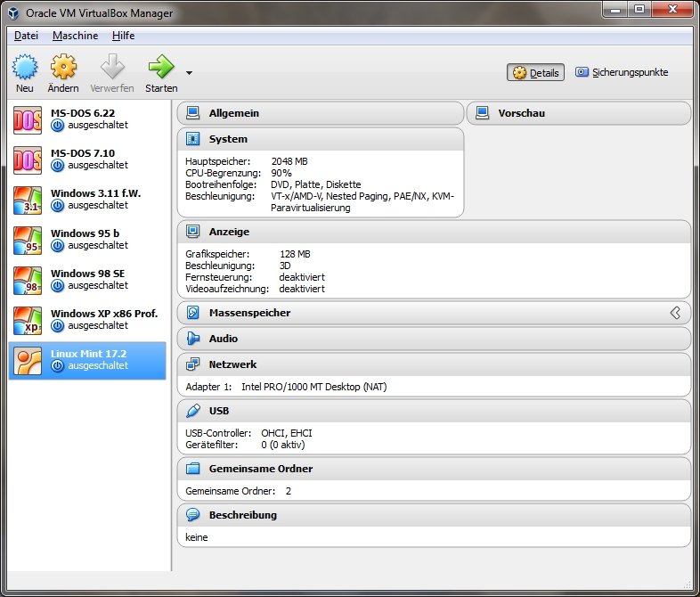
Task: Click the System section chip icon
Action: pos(193,139)
